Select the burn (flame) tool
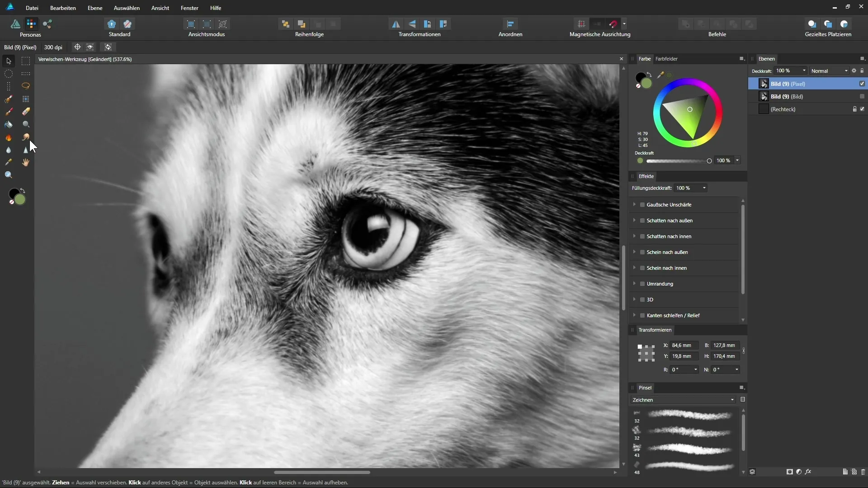 [x=9, y=137]
